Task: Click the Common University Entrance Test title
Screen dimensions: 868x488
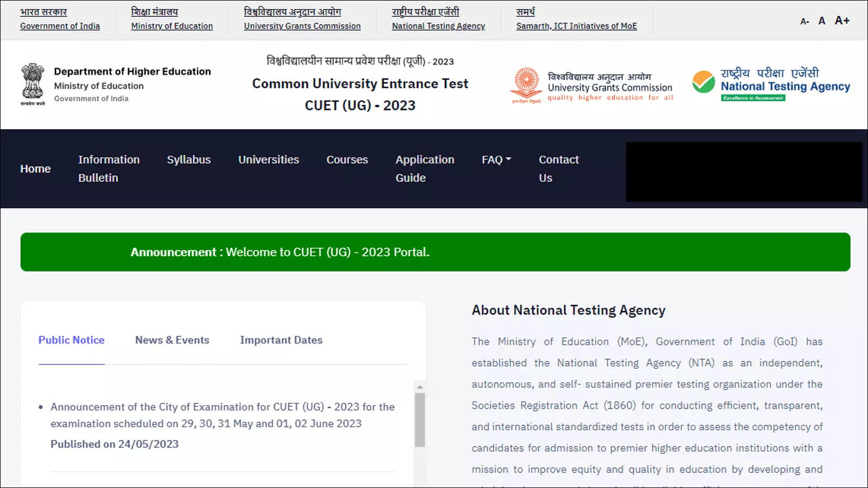Action: (x=360, y=84)
